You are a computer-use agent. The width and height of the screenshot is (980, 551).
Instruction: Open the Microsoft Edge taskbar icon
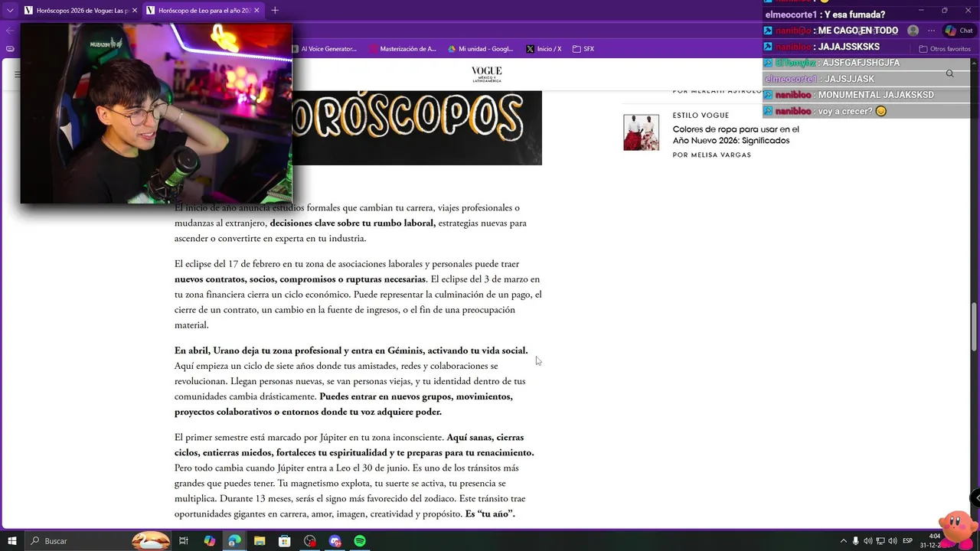pyautogui.click(x=234, y=541)
